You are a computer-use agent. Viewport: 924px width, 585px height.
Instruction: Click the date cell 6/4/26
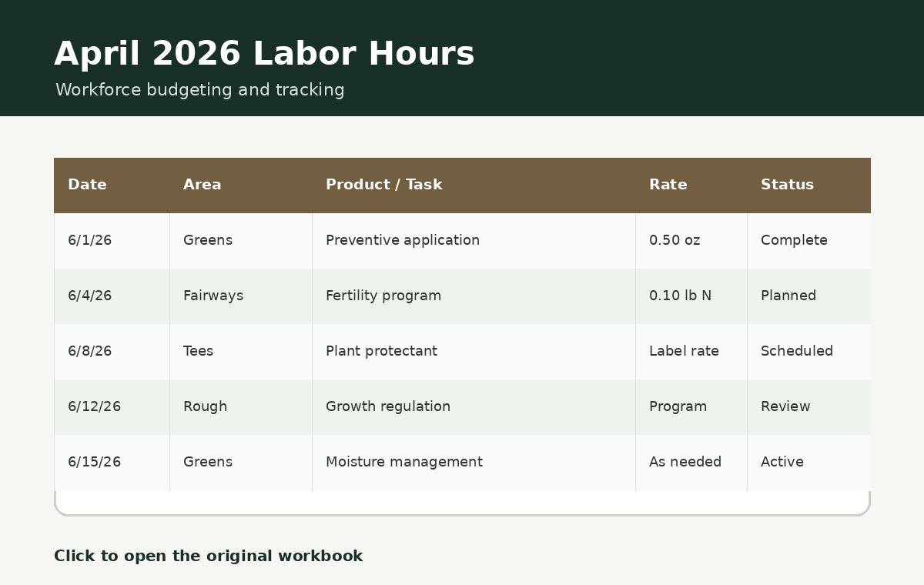click(x=112, y=296)
